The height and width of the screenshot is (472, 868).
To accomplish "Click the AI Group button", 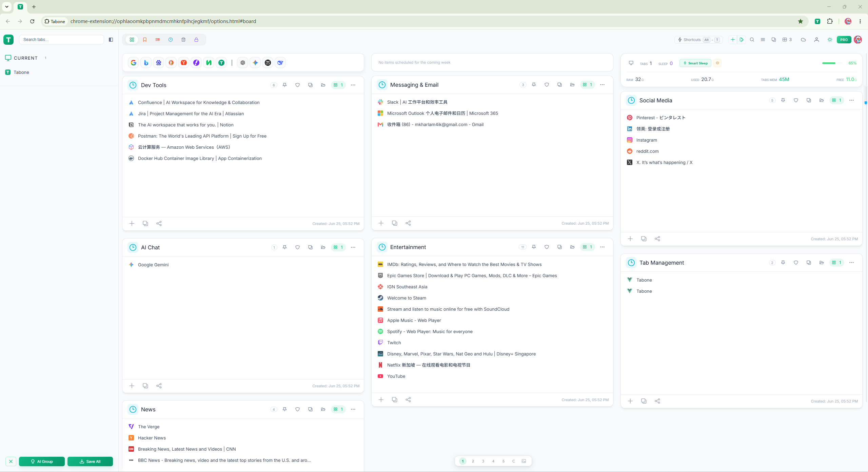I will click(42, 461).
